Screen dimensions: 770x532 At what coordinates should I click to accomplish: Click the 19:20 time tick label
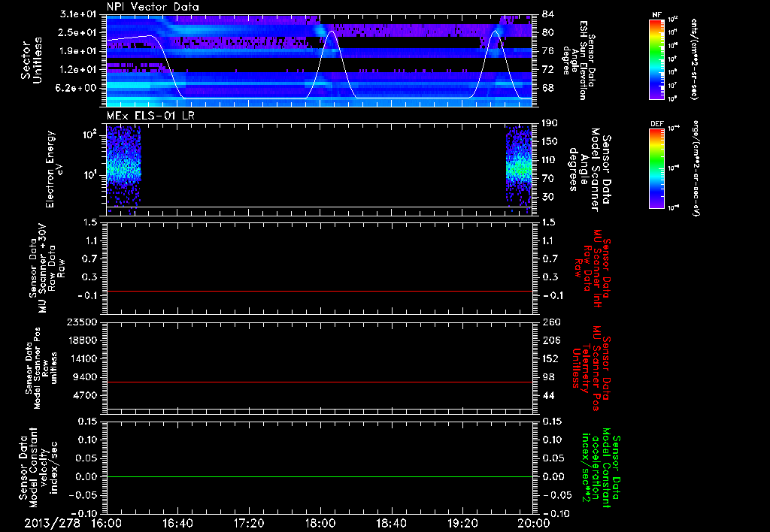tap(462, 523)
